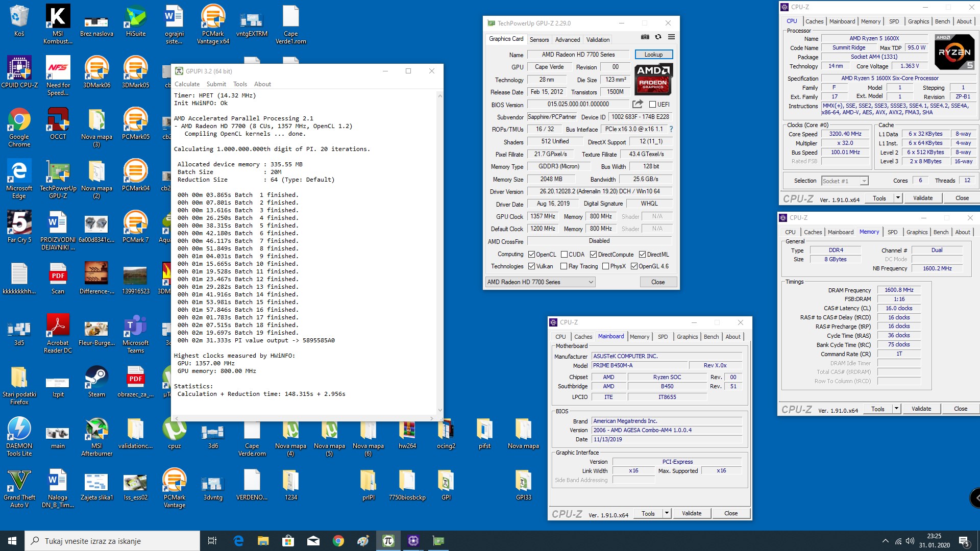This screenshot has height=551, width=980.
Task: Click the GPU-Z screenshot camera icon
Action: (645, 37)
